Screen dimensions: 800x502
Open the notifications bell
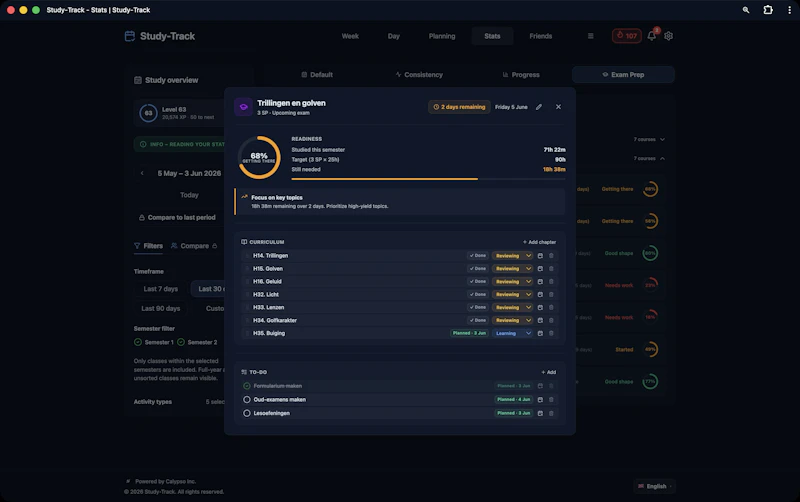[x=652, y=36]
